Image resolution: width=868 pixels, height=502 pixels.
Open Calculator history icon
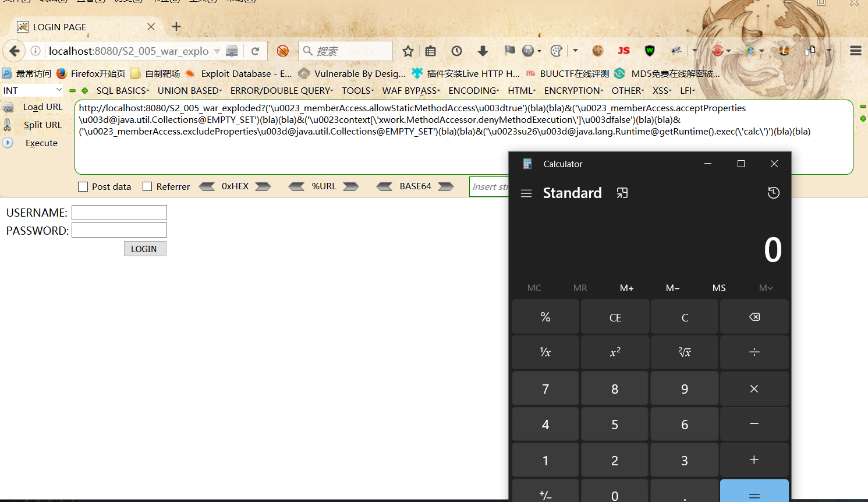[773, 193]
